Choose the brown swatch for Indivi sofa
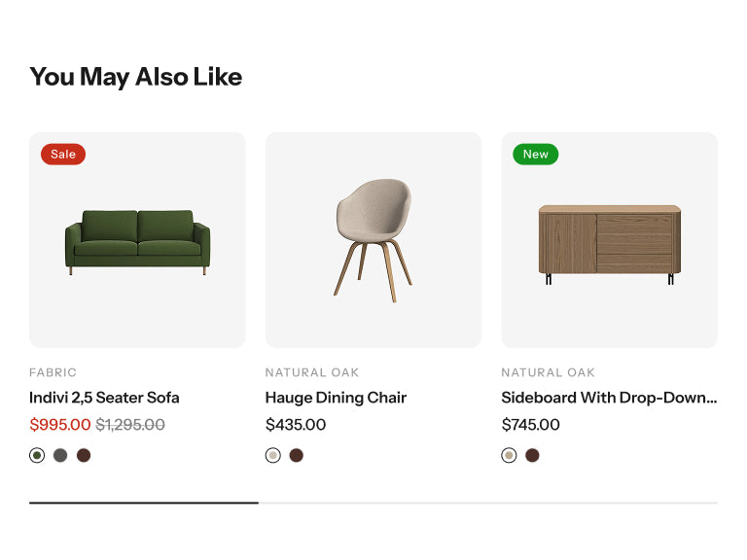747x560 pixels. click(x=84, y=455)
